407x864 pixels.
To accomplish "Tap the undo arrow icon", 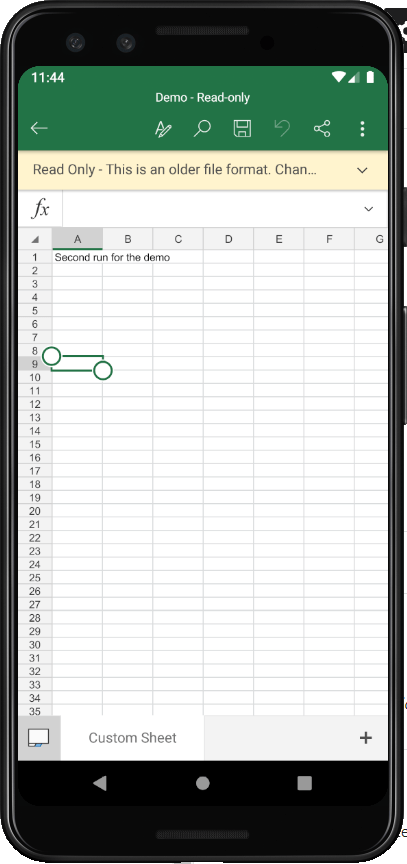I will [282, 128].
